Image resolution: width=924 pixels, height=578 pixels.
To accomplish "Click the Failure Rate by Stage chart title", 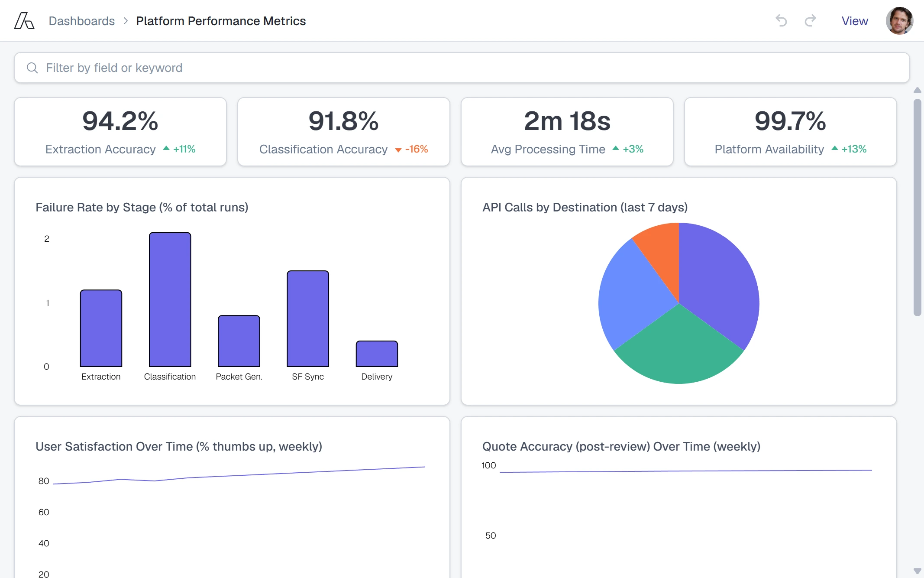I will [x=142, y=207].
